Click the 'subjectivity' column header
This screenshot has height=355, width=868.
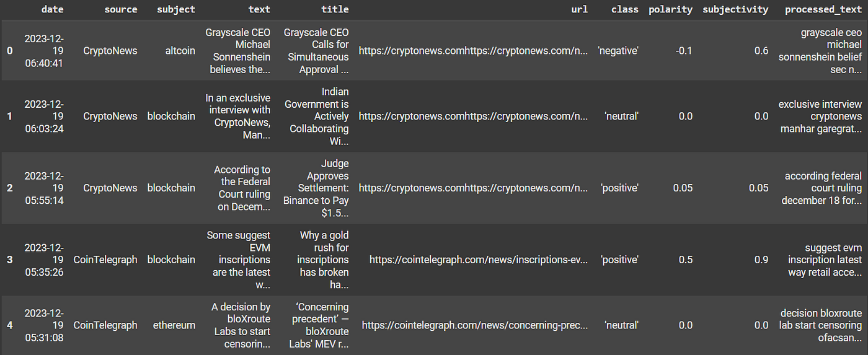[735, 9]
